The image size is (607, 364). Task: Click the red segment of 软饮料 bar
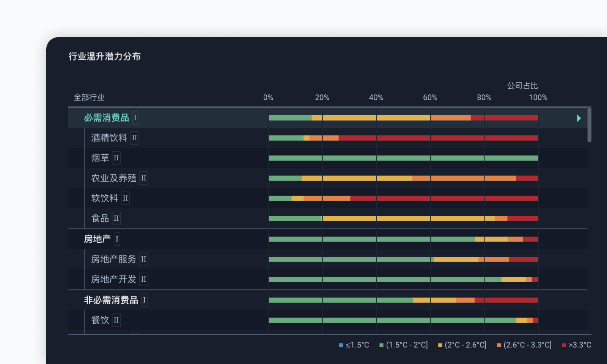[444, 198]
